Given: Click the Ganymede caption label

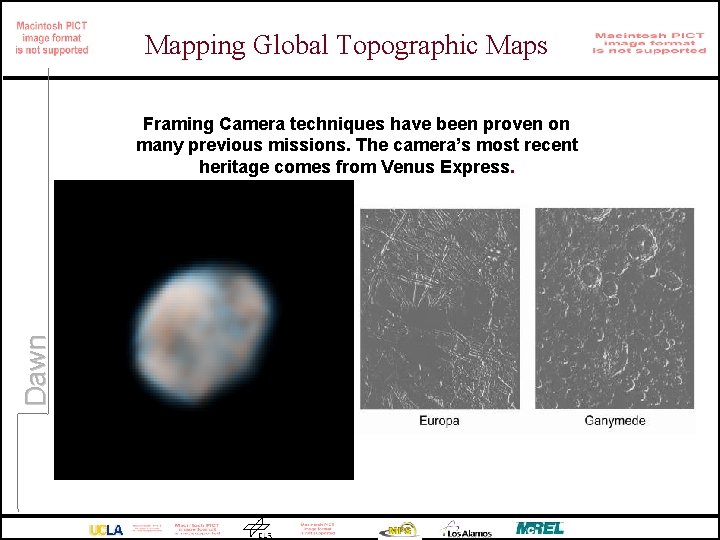Looking at the screenshot, I should 615,421.
